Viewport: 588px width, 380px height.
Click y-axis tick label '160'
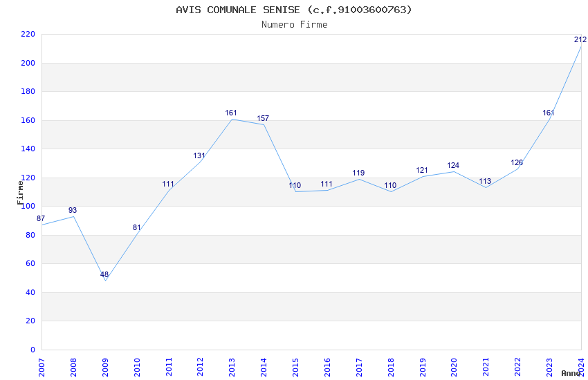28,120
